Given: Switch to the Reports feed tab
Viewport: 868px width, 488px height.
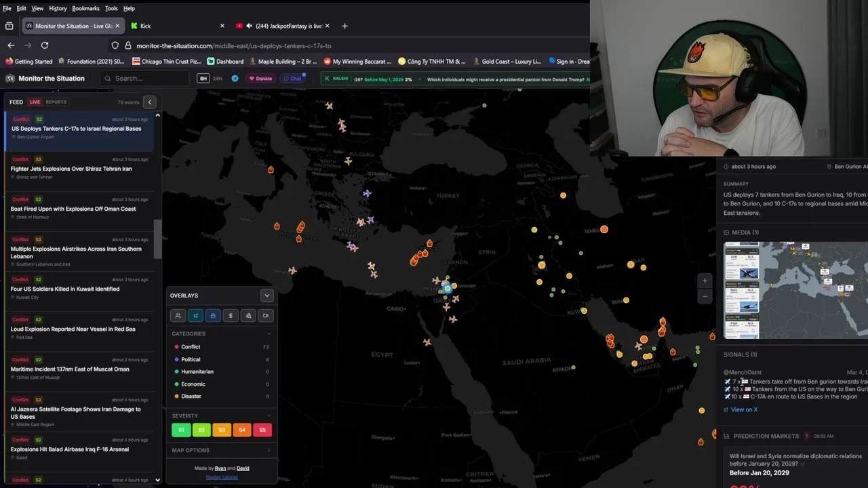Looking at the screenshot, I should tap(56, 102).
